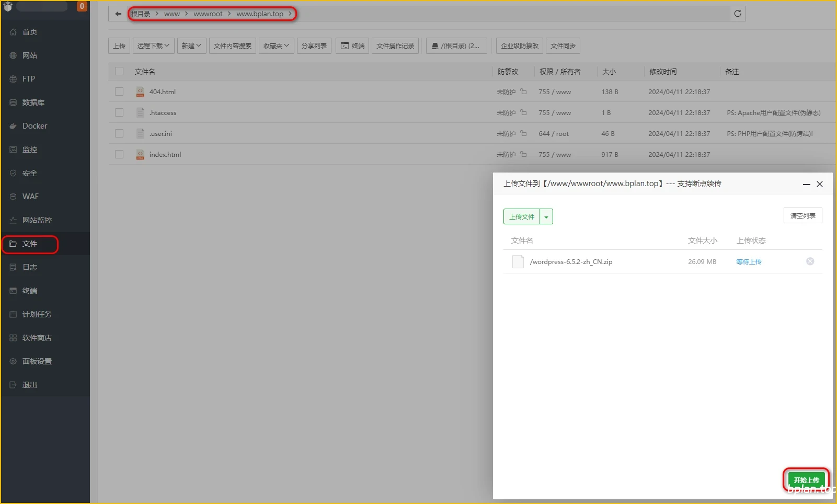
Task: Click the 文件 folder icon in sidebar
Action: [x=13, y=244]
